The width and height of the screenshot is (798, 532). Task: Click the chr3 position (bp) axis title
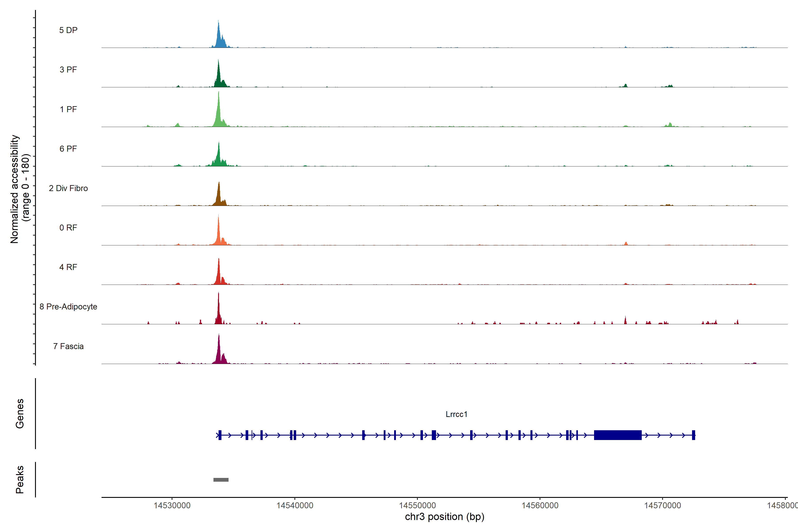tap(444, 517)
